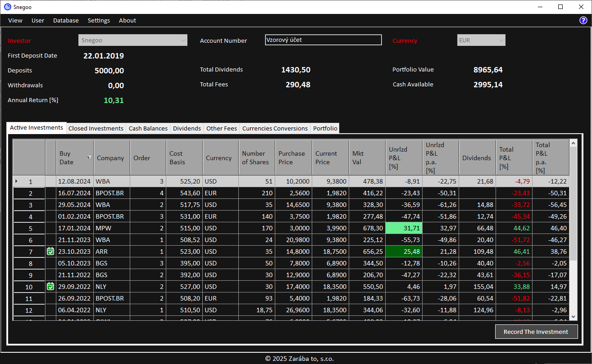This screenshot has height=364, width=592.
Task: Open the Settings menu
Action: tap(99, 20)
